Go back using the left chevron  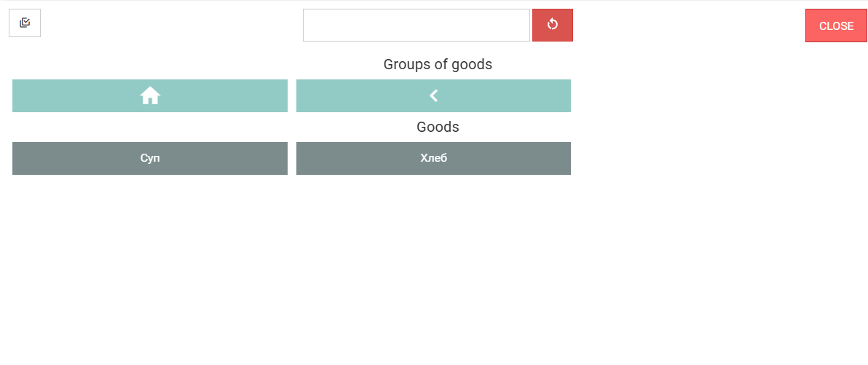tap(433, 95)
